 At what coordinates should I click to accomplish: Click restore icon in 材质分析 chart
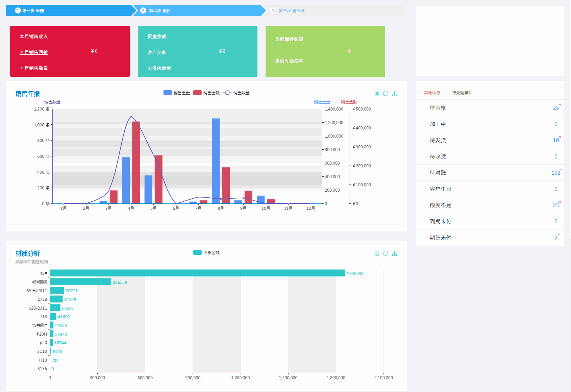coord(386,253)
